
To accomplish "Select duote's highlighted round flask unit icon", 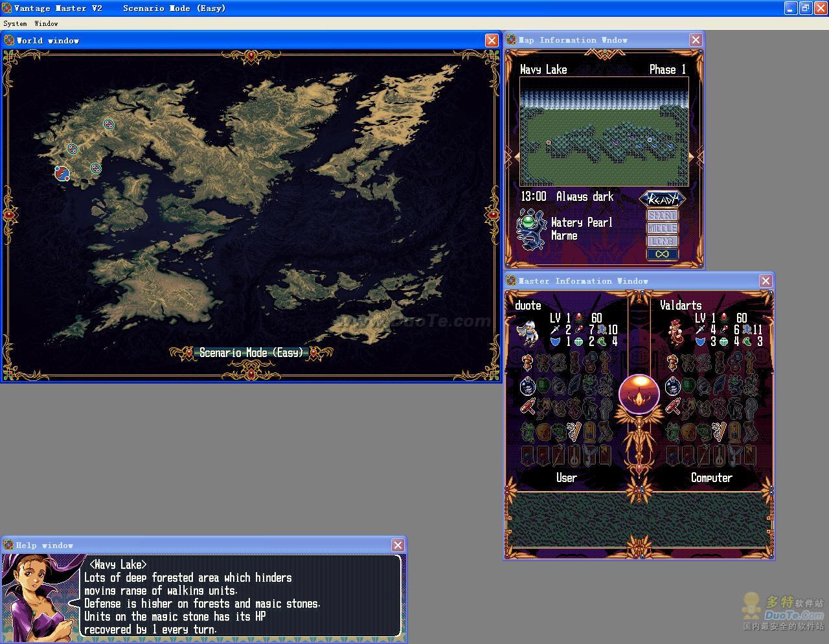I will coord(528,386).
